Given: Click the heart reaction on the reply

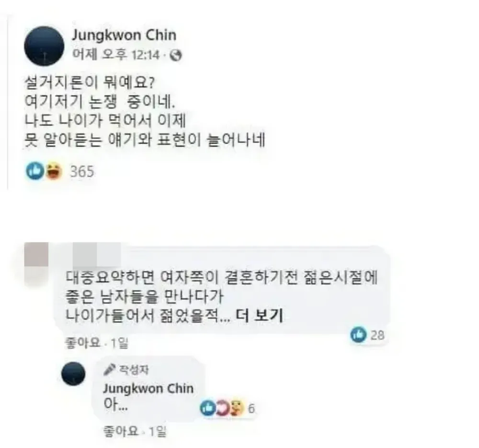Looking at the screenshot, I should [x=222, y=408].
